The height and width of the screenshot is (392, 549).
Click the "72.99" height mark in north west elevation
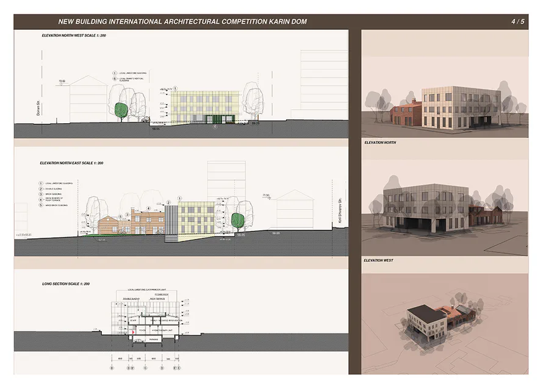click(x=62, y=81)
